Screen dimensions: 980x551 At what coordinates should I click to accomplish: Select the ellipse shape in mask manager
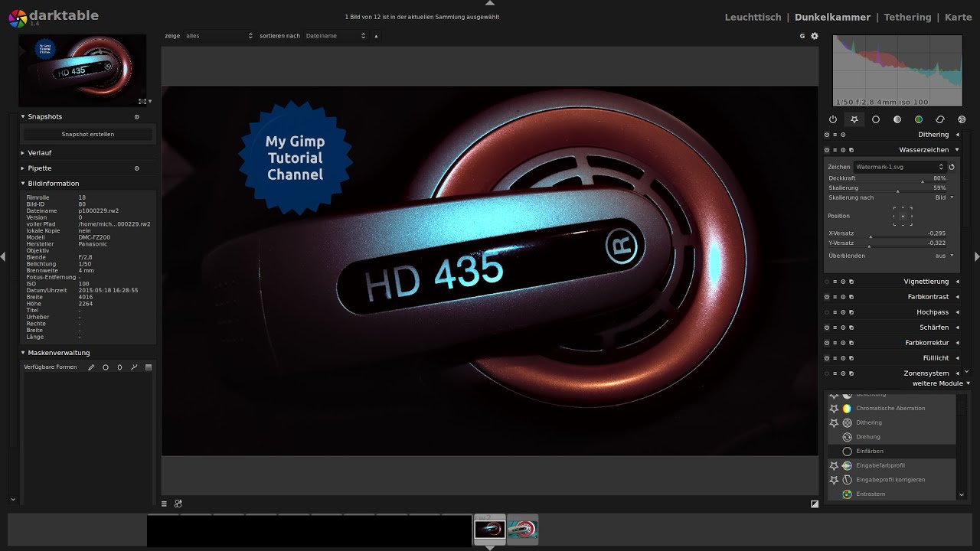(x=119, y=367)
